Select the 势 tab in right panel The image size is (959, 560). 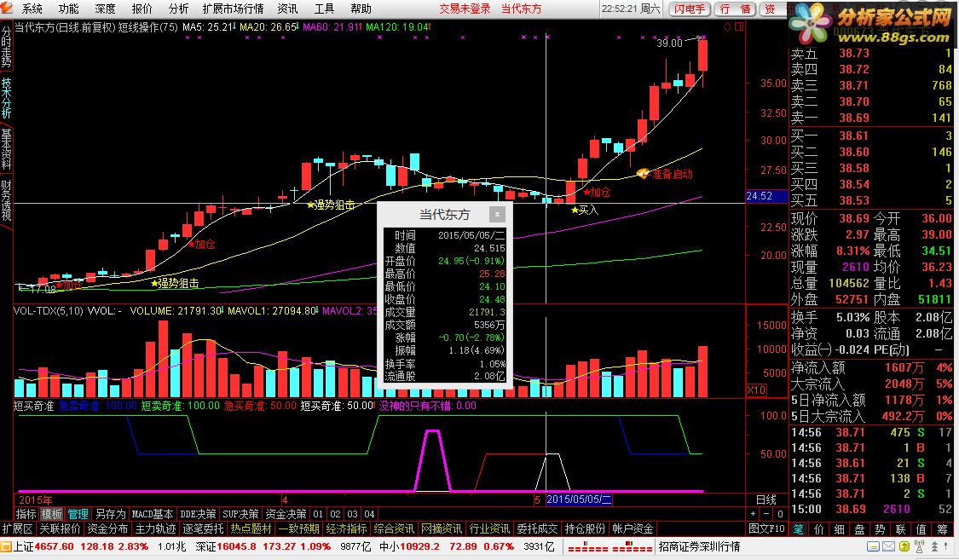pyautogui.click(x=880, y=529)
